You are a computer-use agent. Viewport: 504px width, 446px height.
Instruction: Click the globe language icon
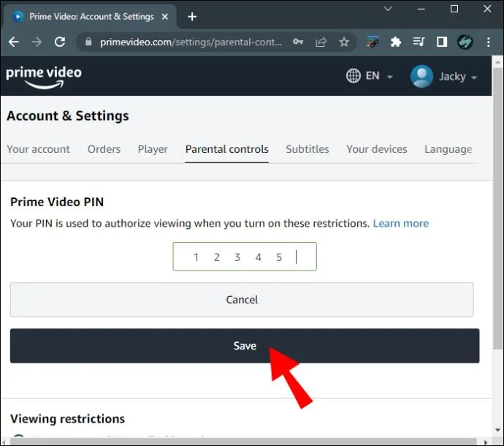point(353,76)
